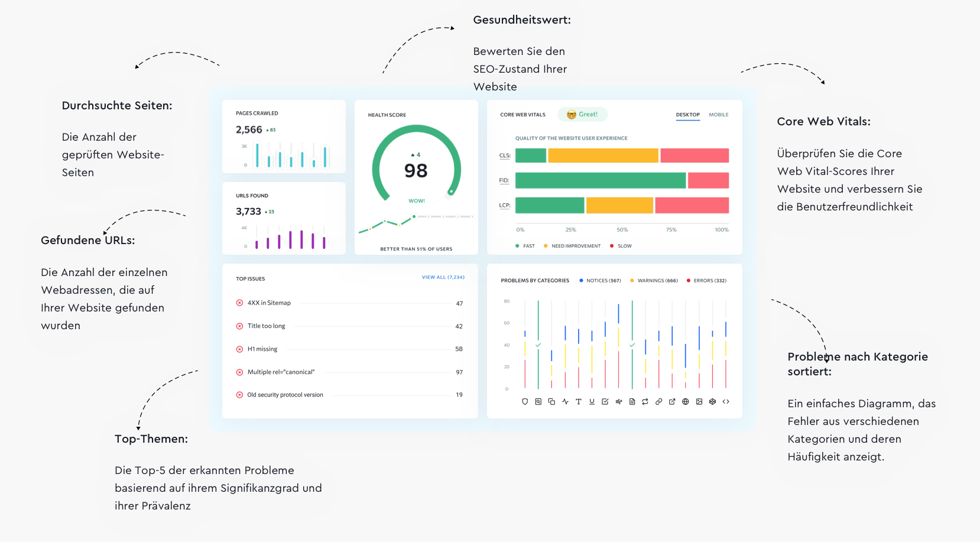Click the image picture category icon
The width and height of the screenshot is (980, 542).
pyautogui.click(x=699, y=402)
